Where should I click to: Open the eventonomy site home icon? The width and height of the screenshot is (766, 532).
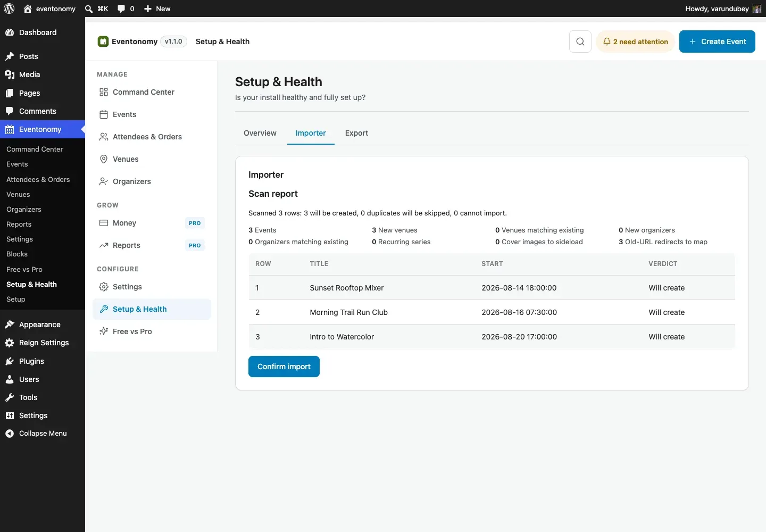click(28, 9)
